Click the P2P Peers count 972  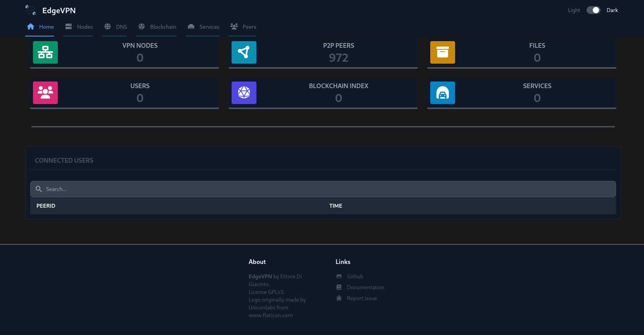[339, 58]
